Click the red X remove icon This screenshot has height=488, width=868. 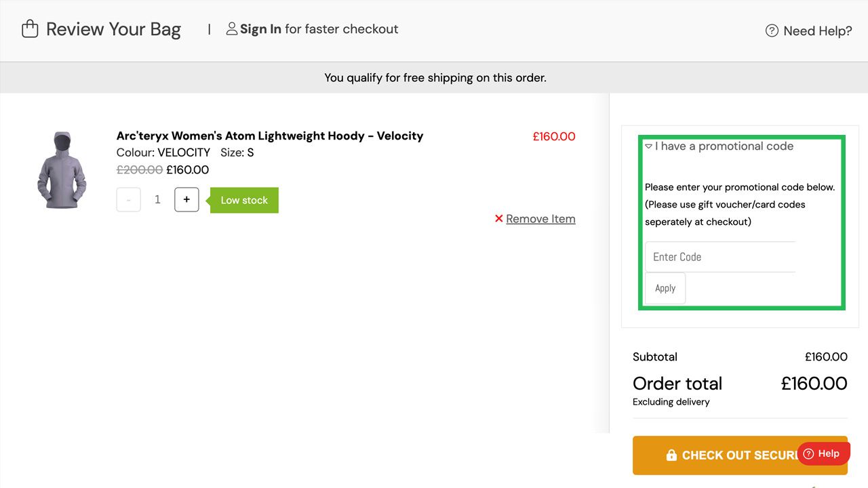499,219
